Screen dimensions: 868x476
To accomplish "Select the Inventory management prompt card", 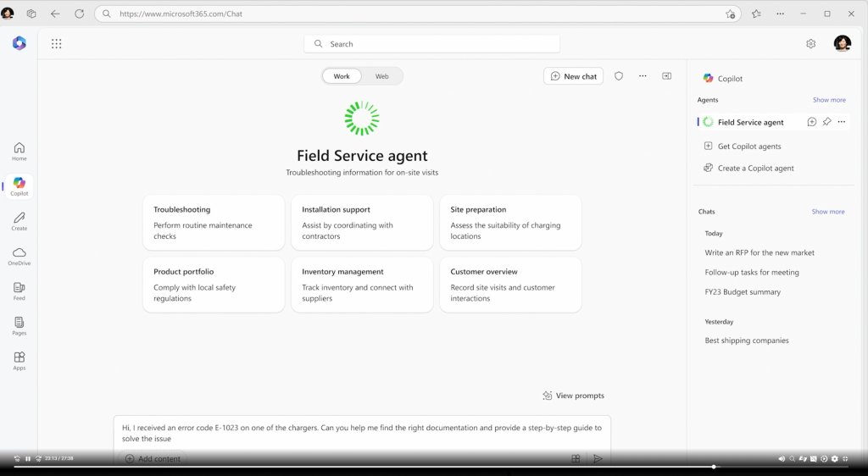I will pyautogui.click(x=362, y=285).
